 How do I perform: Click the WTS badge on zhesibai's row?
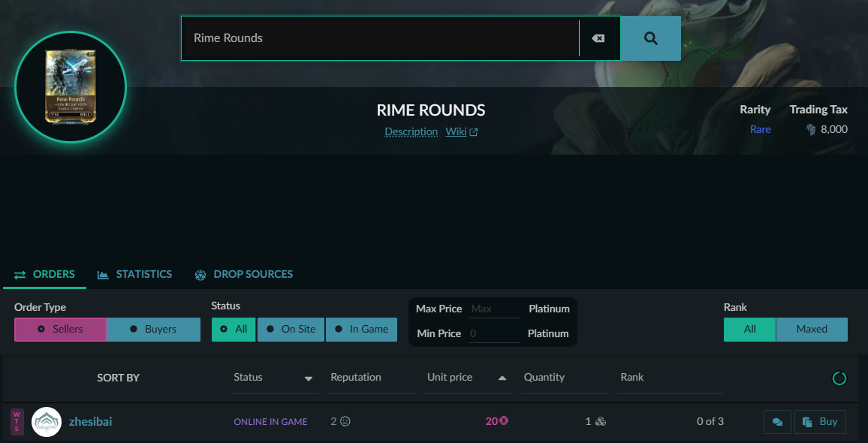click(x=17, y=422)
